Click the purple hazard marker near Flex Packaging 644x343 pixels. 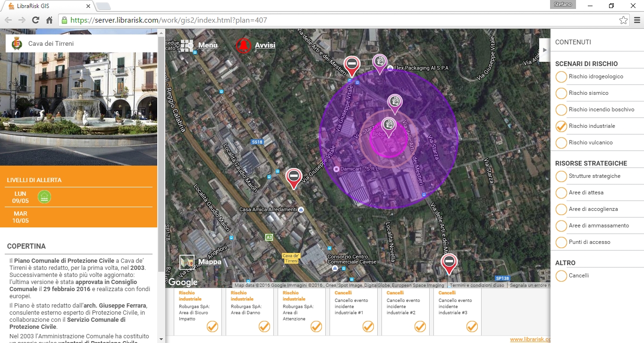pyautogui.click(x=380, y=63)
